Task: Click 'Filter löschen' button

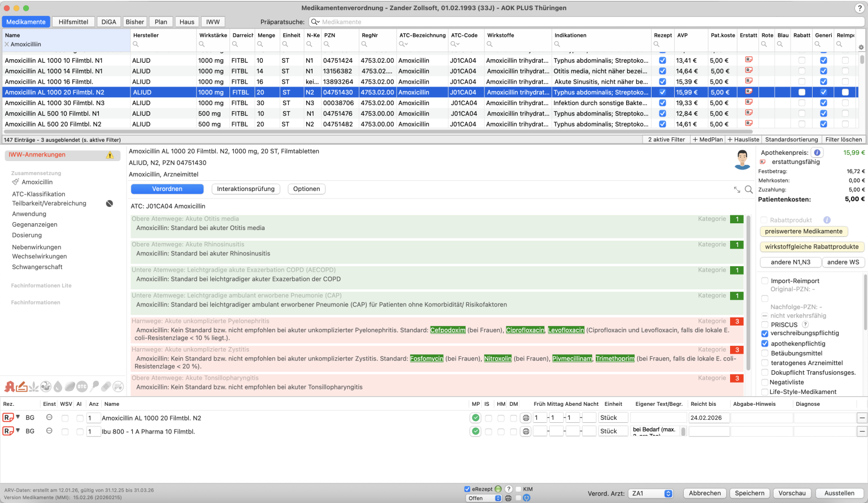Action: click(843, 140)
